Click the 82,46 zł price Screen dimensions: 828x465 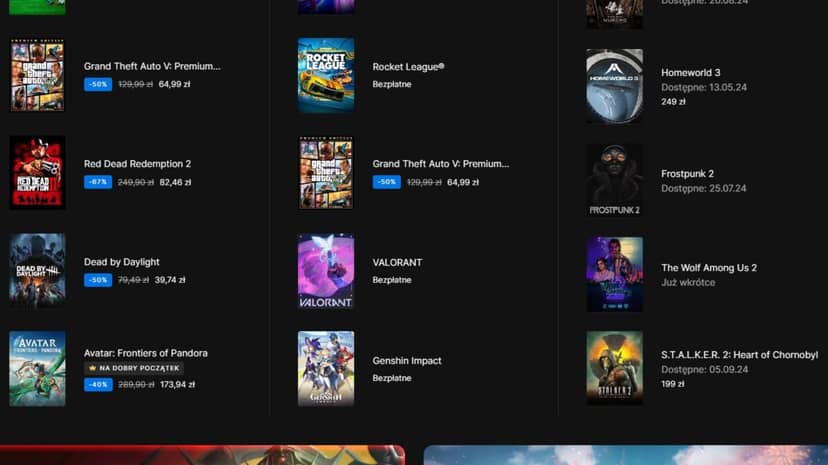[175, 182]
